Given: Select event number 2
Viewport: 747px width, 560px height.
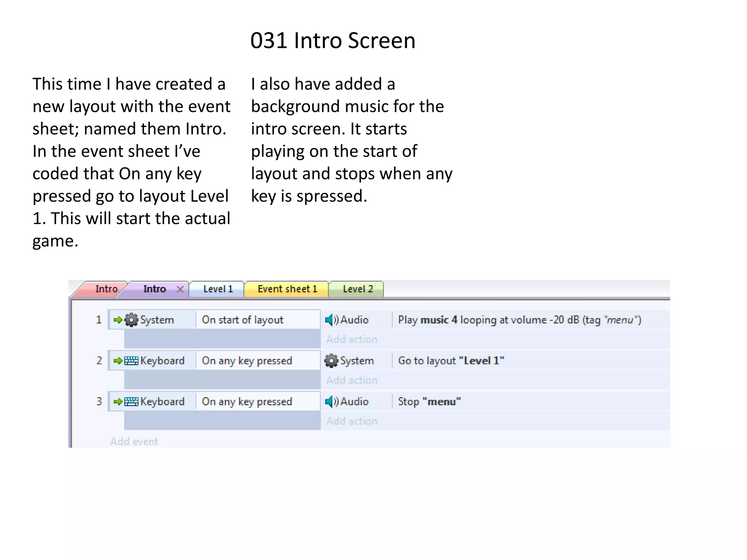Looking at the screenshot, I should tap(99, 361).
